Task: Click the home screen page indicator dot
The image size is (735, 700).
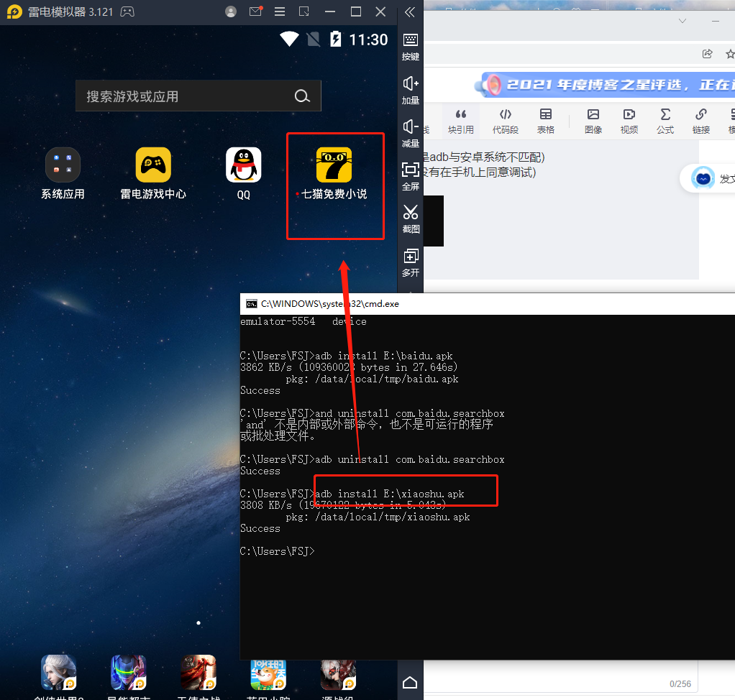Action: [198, 622]
